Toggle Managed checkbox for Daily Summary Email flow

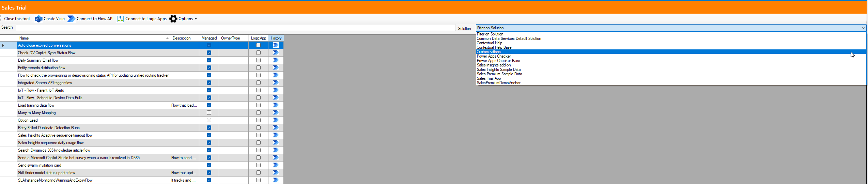209,60
